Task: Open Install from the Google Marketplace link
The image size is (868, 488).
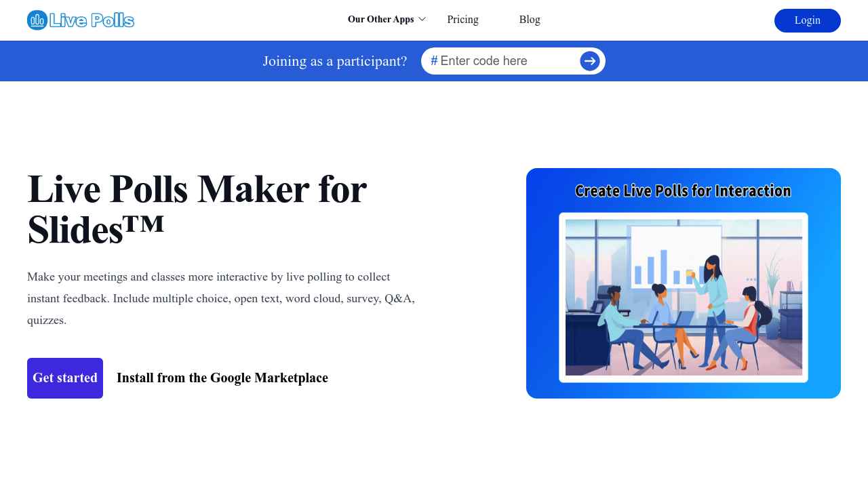Action: [222, 378]
